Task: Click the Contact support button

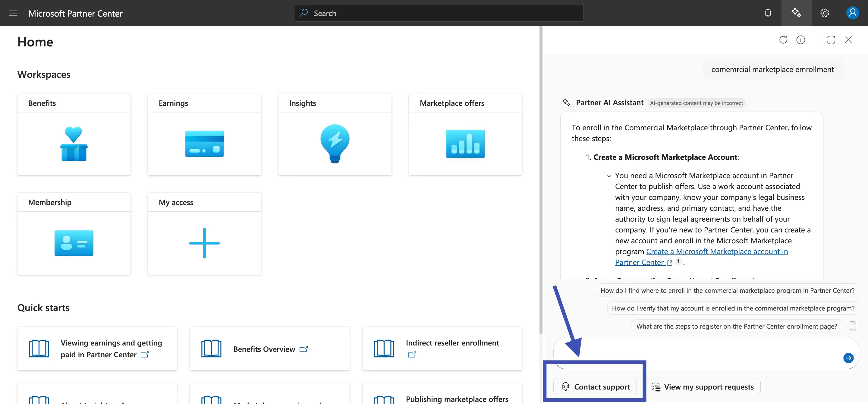Action: tap(595, 387)
